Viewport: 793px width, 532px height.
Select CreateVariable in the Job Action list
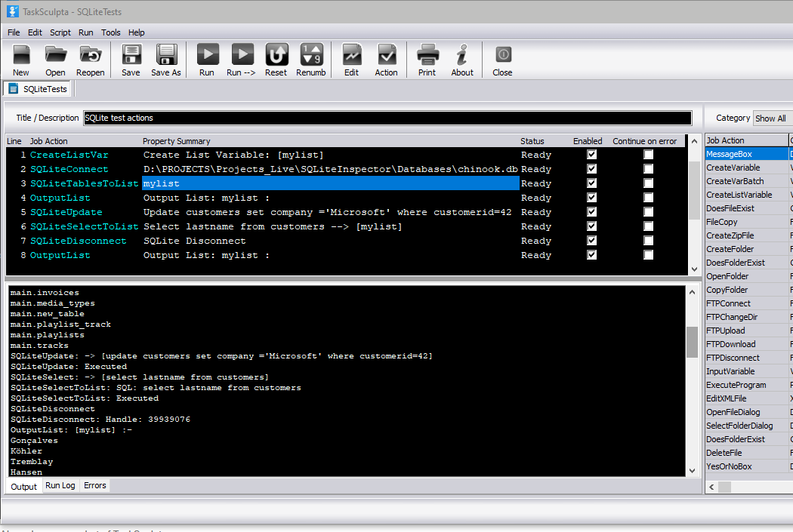point(733,168)
